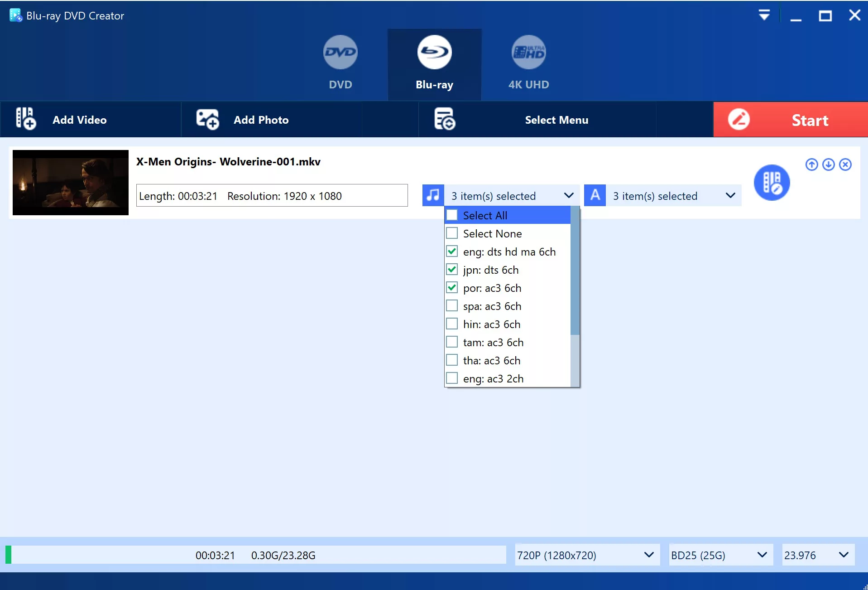The width and height of the screenshot is (868, 590).
Task: Click the Select Menu button
Action: pos(556,120)
